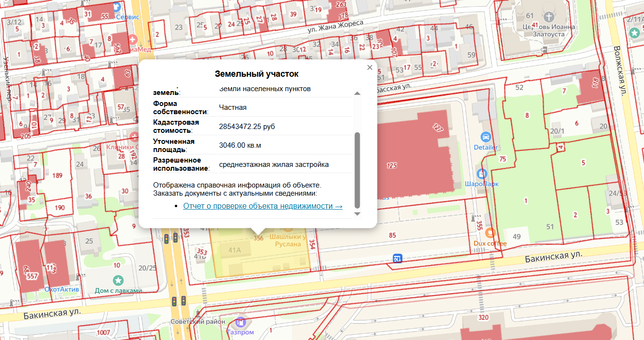Click the ШароПарк shop icon
Screen dimensions: 644x340
[x=482, y=174]
